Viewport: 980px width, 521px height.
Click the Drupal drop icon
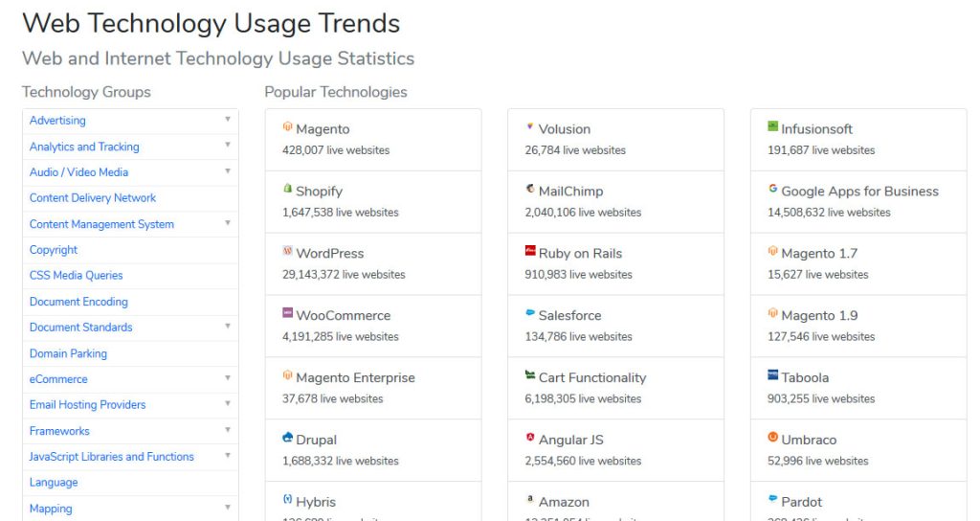[287, 438]
